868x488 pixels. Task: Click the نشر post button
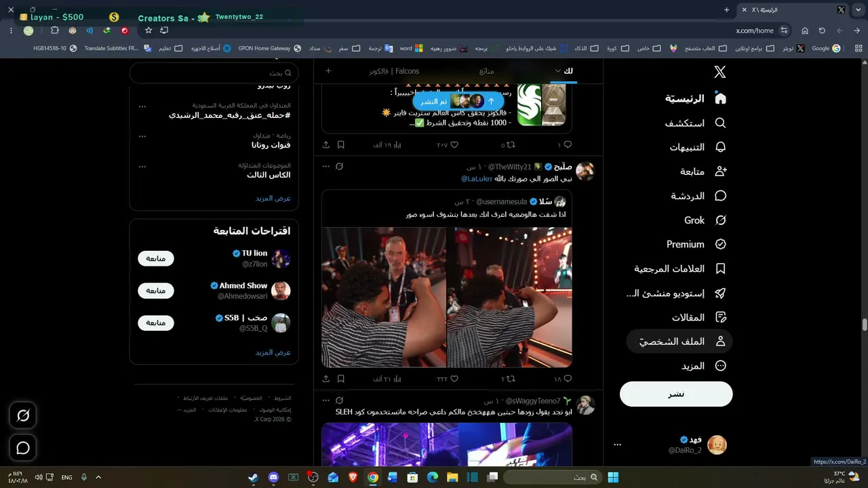[676, 394]
